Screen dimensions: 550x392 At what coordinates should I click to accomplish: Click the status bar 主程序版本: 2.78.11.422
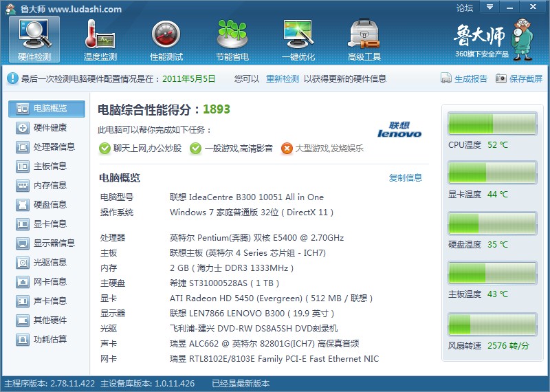[x=49, y=384]
